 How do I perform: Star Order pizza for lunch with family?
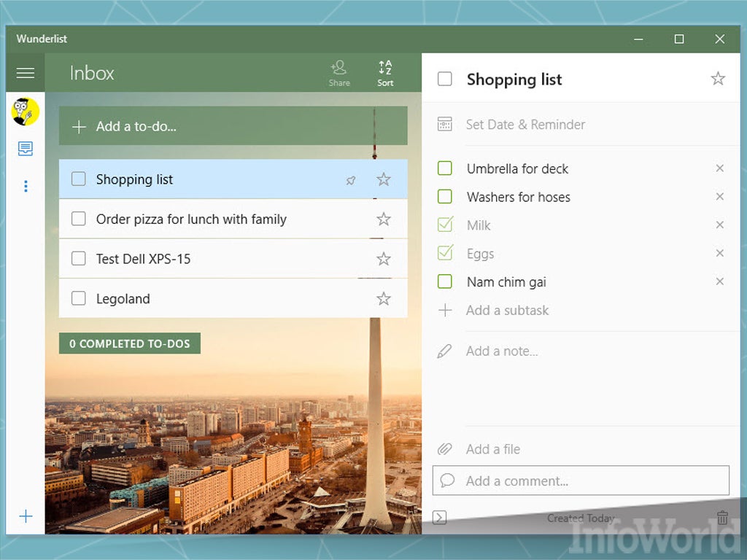(384, 219)
